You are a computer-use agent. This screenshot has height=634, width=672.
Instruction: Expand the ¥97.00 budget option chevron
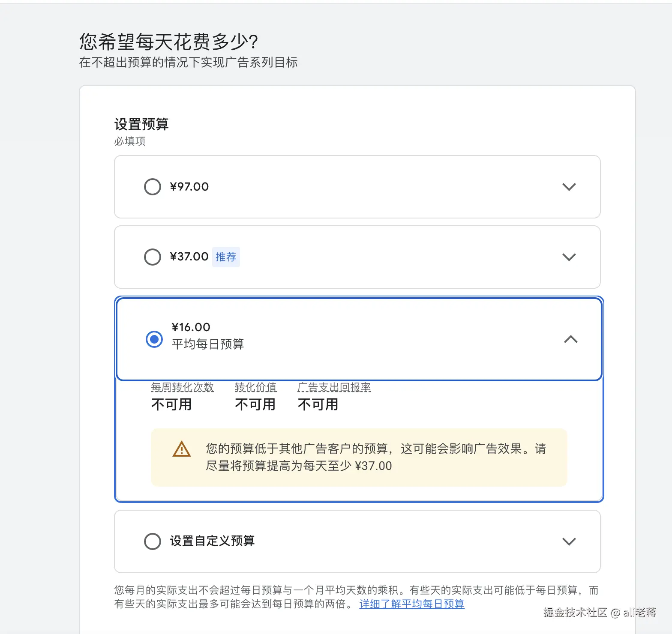569,187
